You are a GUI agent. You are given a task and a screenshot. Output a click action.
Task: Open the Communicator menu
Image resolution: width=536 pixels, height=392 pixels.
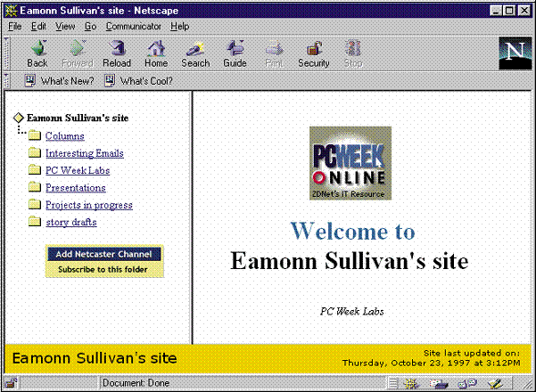133,27
